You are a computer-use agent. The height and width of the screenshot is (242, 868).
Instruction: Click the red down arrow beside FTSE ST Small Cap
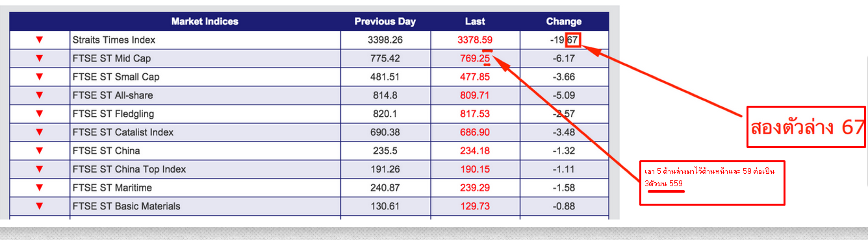tap(40, 77)
